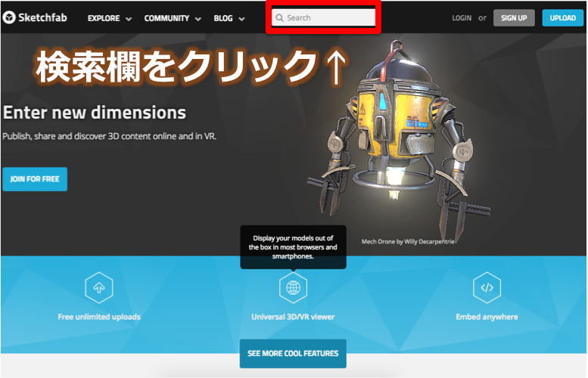Click the Display your models tooltip
The height and width of the screenshot is (378, 588).
click(293, 247)
